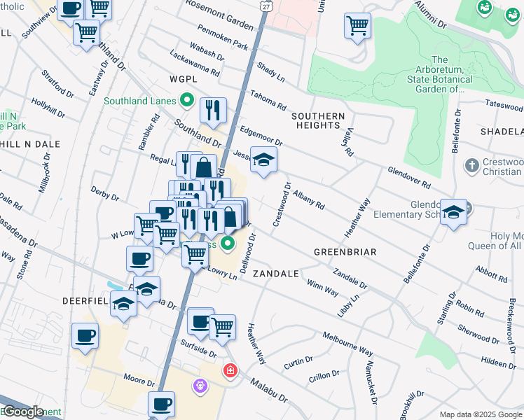
Task: Click the US 27 highway shield
Action: (263, 6)
